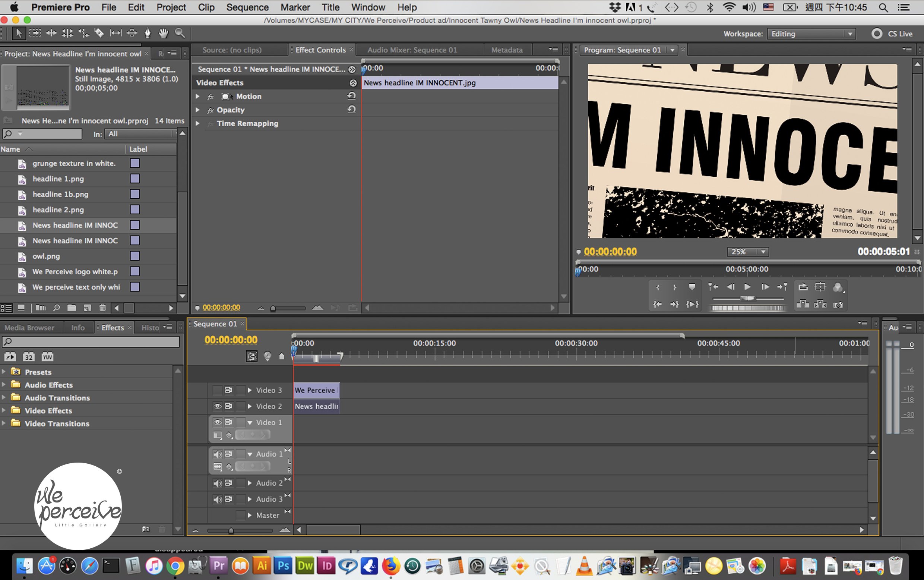Mute the Audio 2 track

(x=217, y=483)
